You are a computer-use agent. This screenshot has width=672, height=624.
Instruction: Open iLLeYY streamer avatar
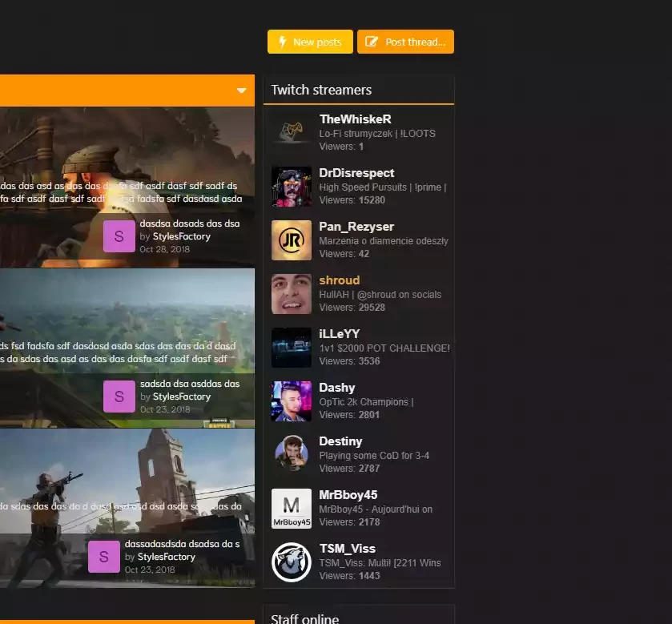click(x=292, y=348)
